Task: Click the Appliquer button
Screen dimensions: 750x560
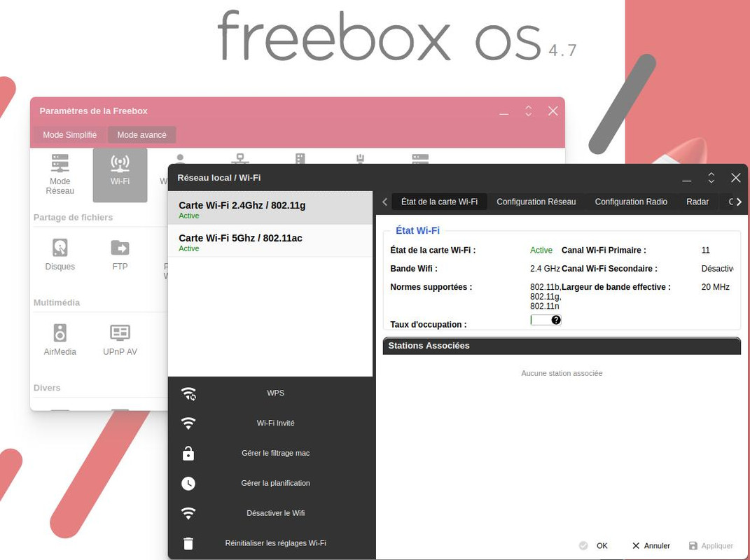Action: (711, 546)
